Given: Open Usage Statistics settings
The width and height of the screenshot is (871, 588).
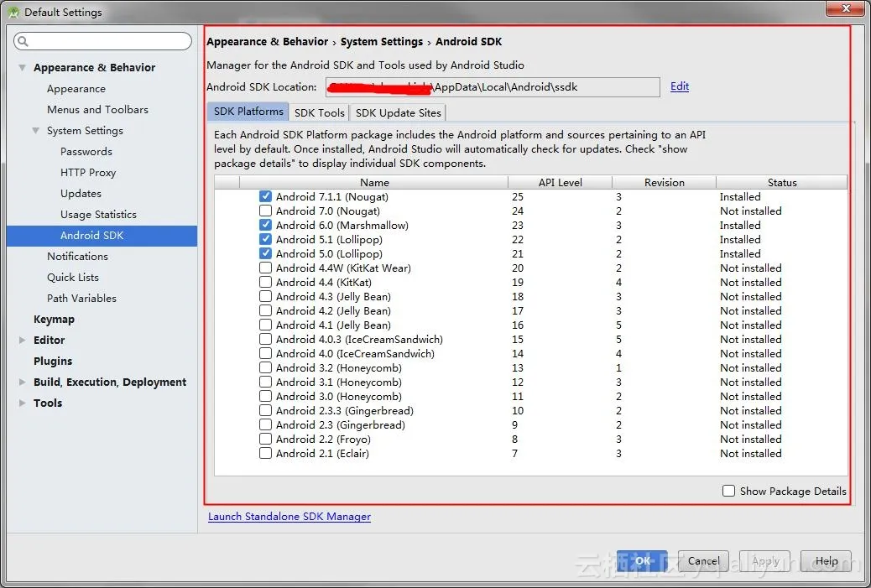Looking at the screenshot, I should (x=98, y=215).
